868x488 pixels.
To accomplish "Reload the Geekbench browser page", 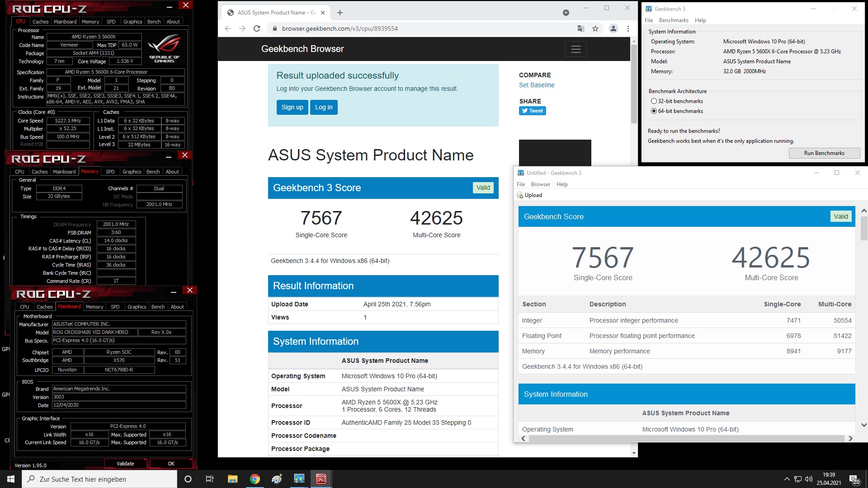I will pyautogui.click(x=257, y=28).
